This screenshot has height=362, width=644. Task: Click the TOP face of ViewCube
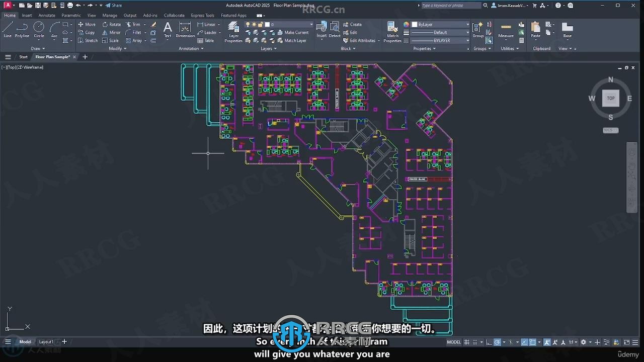click(611, 98)
